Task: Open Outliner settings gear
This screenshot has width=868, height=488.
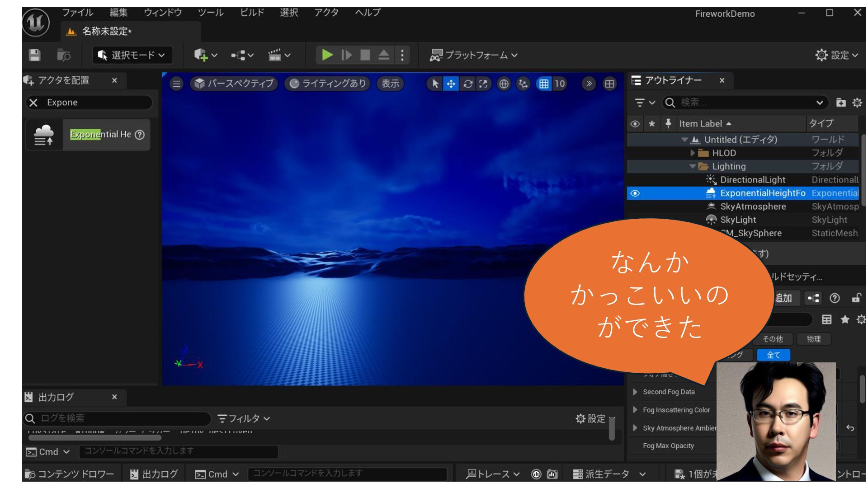Action: coord(857,103)
